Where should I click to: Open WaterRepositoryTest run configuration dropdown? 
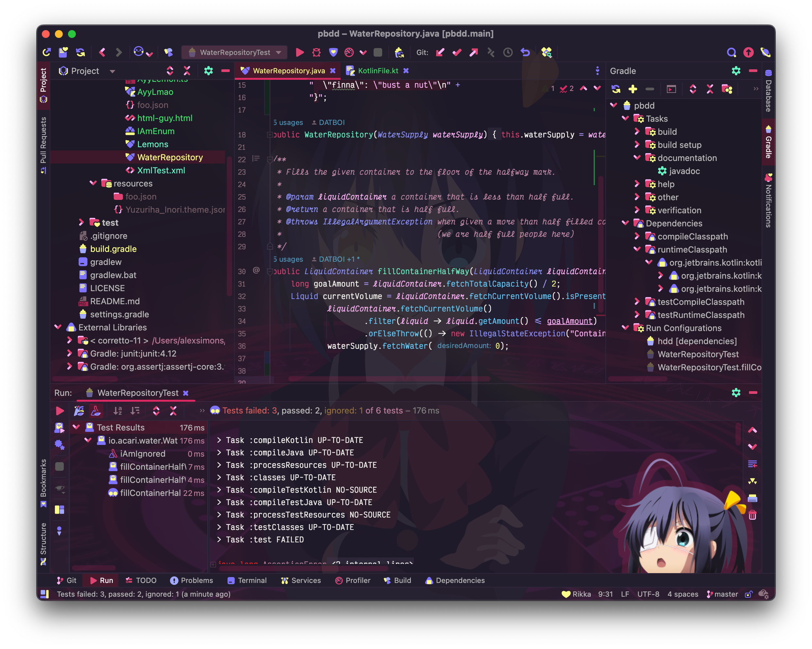235,52
